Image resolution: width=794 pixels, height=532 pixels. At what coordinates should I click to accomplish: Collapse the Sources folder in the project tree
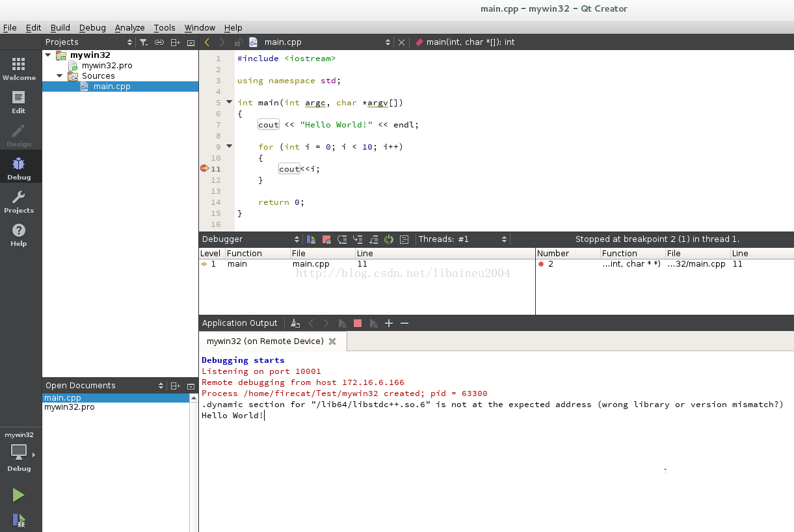pyautogui.click(x=59, y=75)
